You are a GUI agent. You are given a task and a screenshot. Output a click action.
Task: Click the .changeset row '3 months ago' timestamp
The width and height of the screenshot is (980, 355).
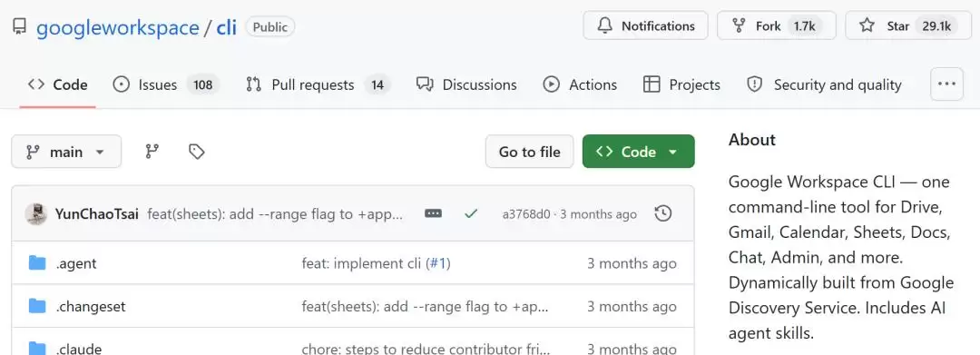click(x=632, y=307)
